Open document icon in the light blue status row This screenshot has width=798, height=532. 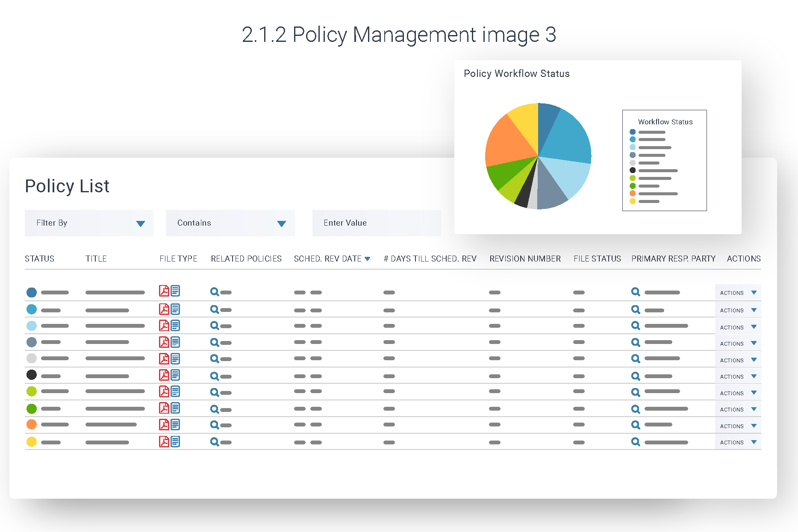click(175, 326)
